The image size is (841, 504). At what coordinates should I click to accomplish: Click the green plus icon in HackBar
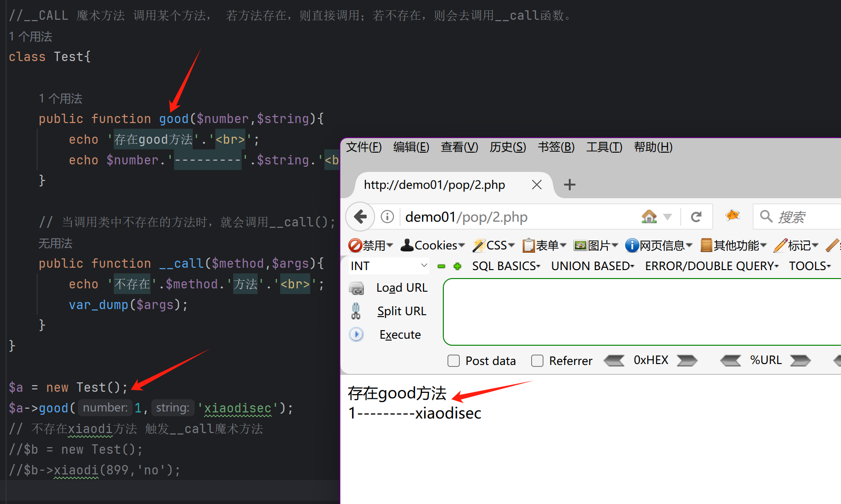pyautogui.click(x=457, y=266)
